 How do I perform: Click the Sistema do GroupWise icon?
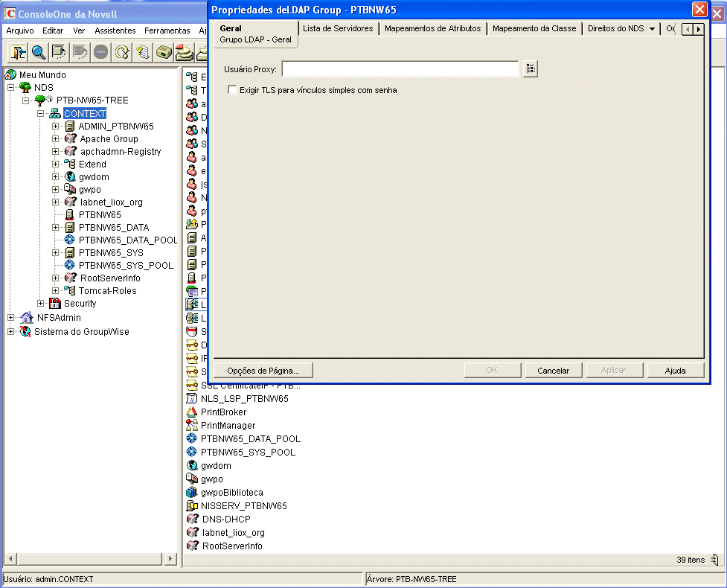[25, 331]
